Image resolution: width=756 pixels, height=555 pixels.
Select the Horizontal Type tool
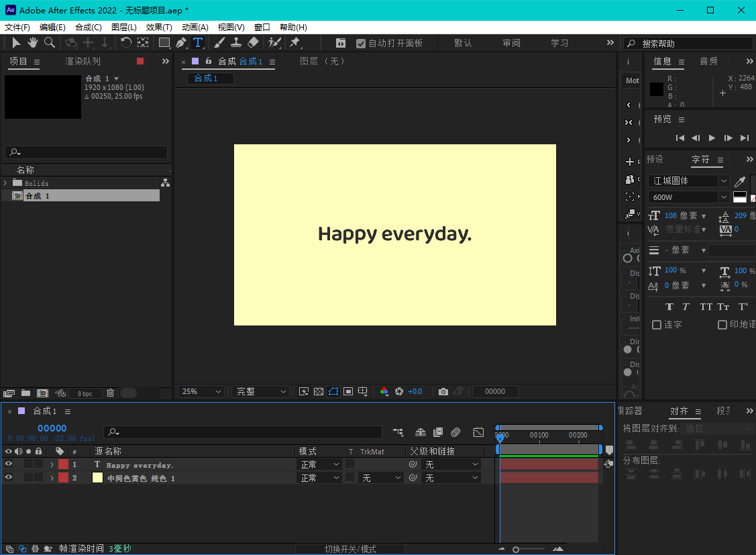(198, 43)
